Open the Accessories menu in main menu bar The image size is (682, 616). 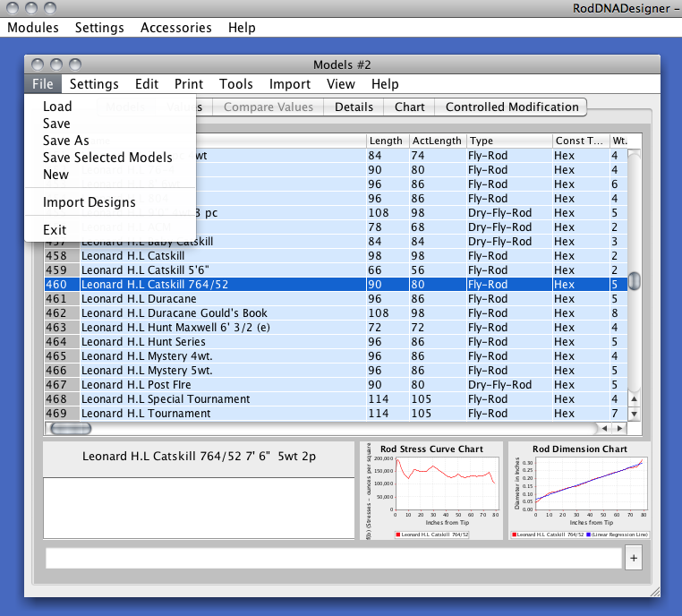point(175,28)
